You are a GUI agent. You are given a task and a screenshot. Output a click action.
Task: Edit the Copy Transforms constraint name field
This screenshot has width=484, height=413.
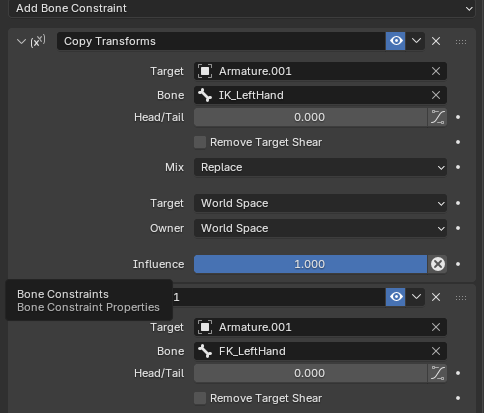[x=221, y=41]
